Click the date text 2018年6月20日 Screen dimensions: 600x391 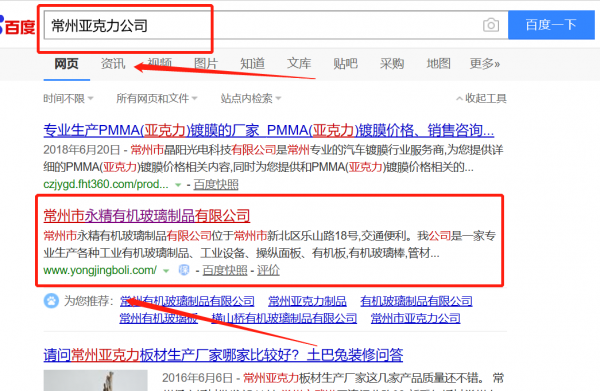(82, 150)
